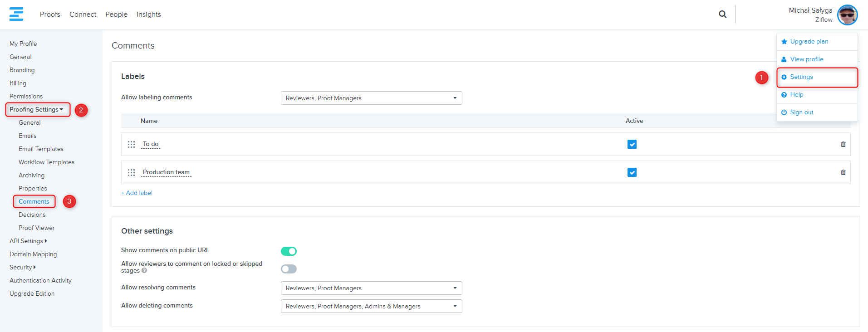
Task: Enable commenting on locked or skipped stages
Action: 289,269
